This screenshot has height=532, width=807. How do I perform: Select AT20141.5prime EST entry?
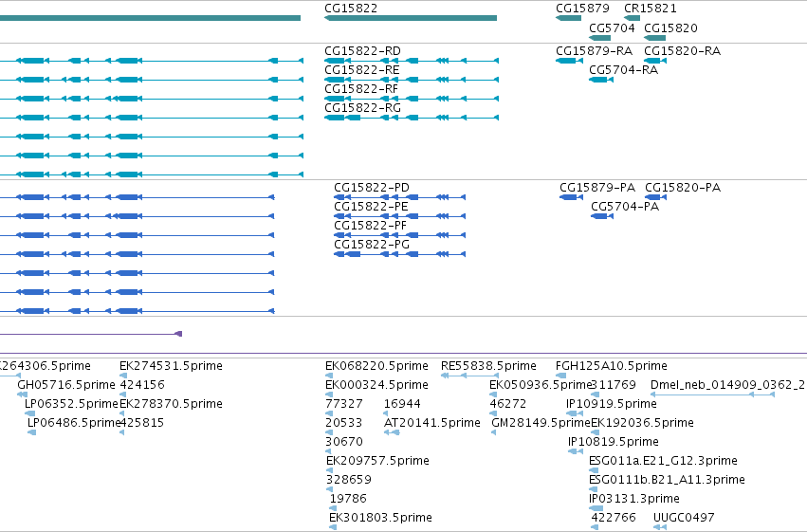click(x=431, y=423)
